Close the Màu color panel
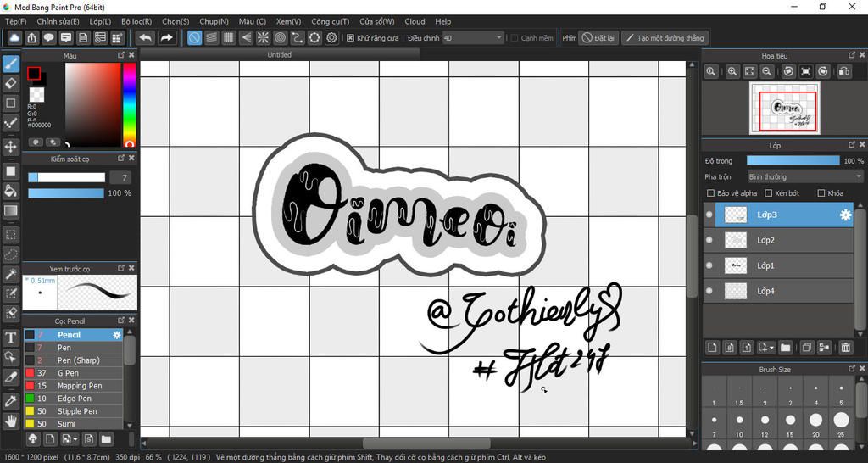 [131, 55]
